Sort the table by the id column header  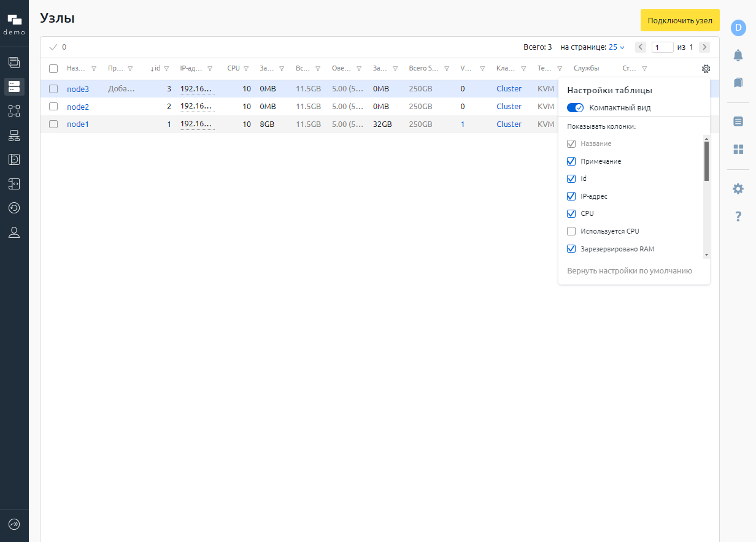click(156, 69)
